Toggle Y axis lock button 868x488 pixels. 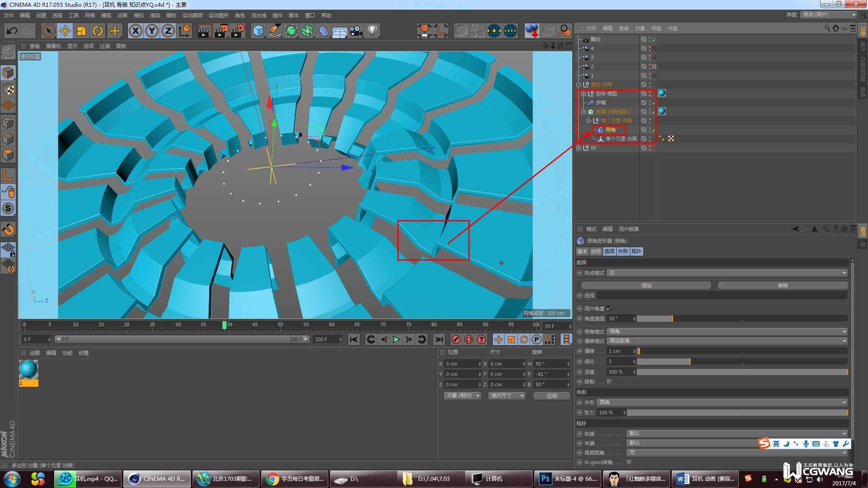(x=152, y=31)
